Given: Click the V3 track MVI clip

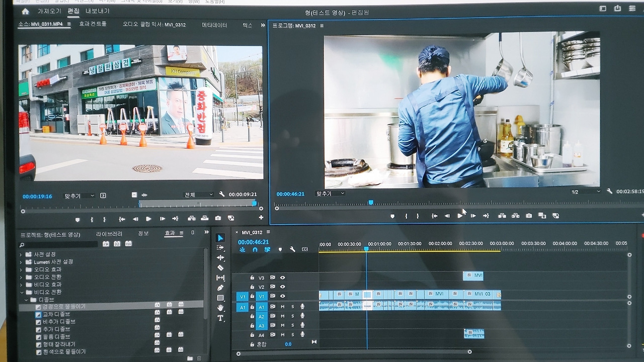Looking at the screenshot, I should [x=473, y=276].
